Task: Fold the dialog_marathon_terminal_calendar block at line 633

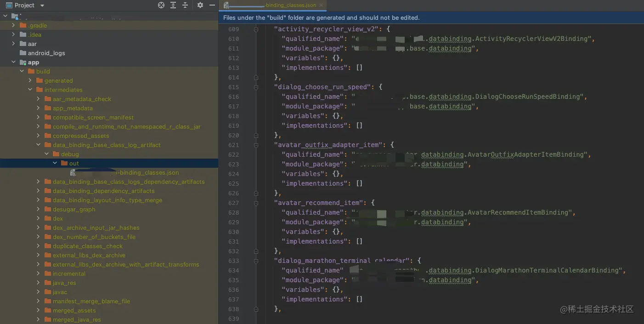Action: tap(256, 261)
